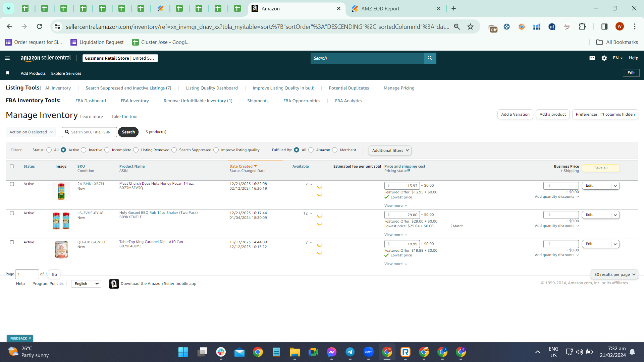The image size is (644, 362).
Task: Open the Amazon Seller mobile app icon
Action: point(114,284)
